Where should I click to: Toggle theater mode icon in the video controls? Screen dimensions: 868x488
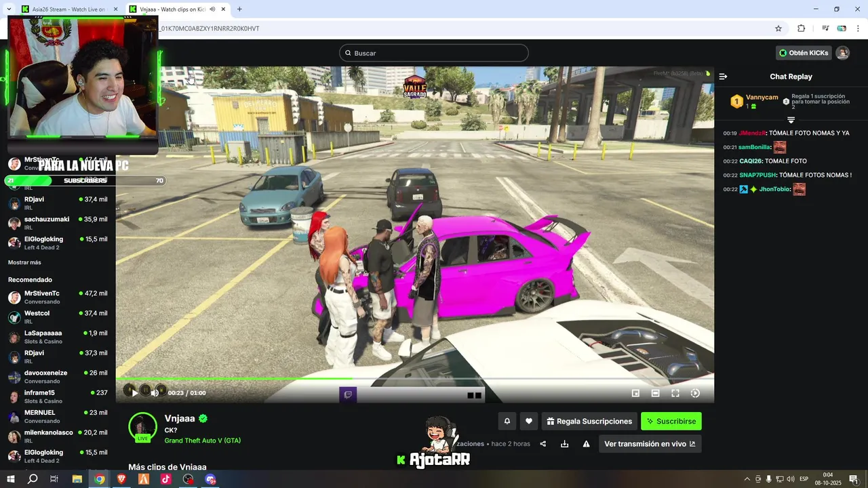[x=655, y=393]
